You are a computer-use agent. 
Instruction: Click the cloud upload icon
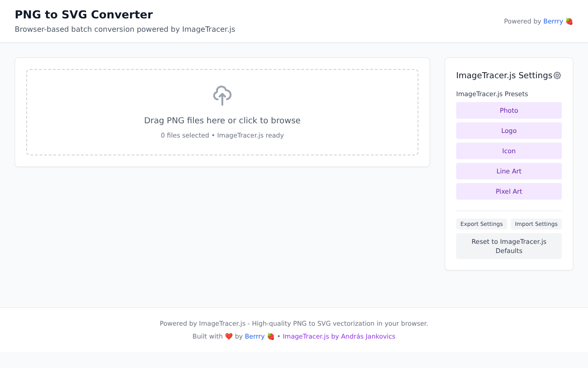click(222, 96)
